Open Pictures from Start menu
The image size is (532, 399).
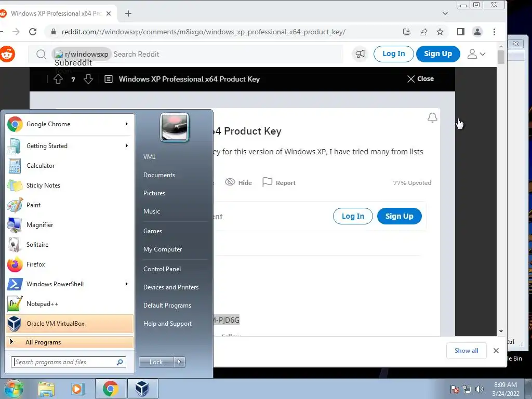click(x=154, y=193)
